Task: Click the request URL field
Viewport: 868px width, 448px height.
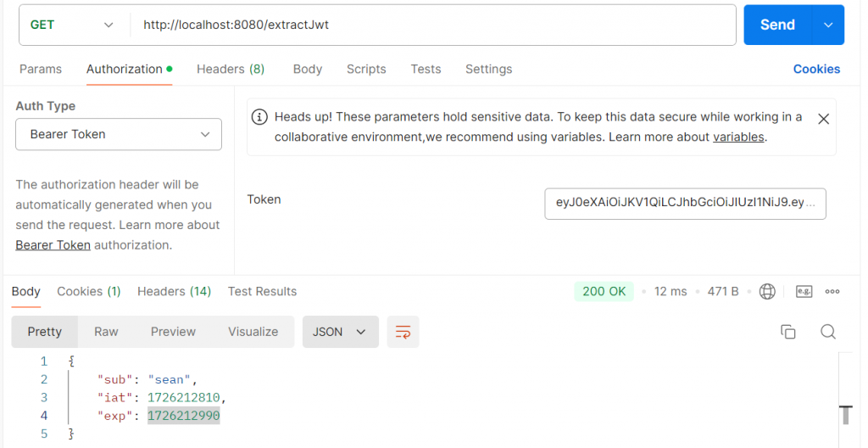Action: pyautogui.click(x=432, y=25)
